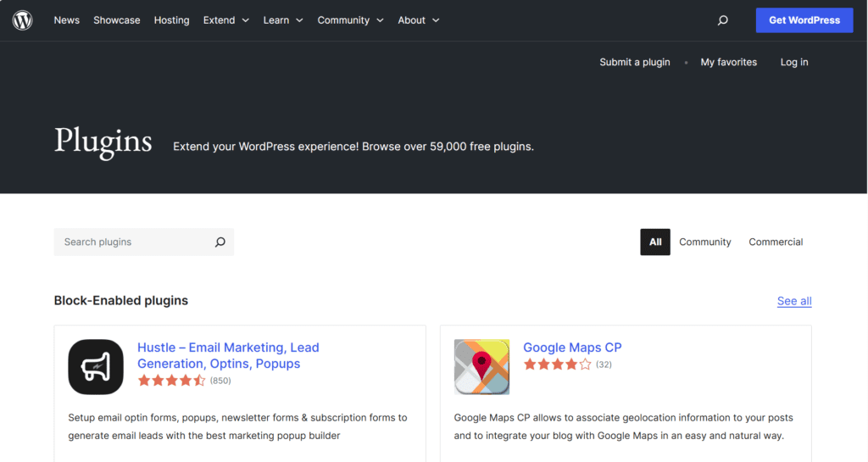Open the Hustle megaphone plugin icon

tap(96, 367)
